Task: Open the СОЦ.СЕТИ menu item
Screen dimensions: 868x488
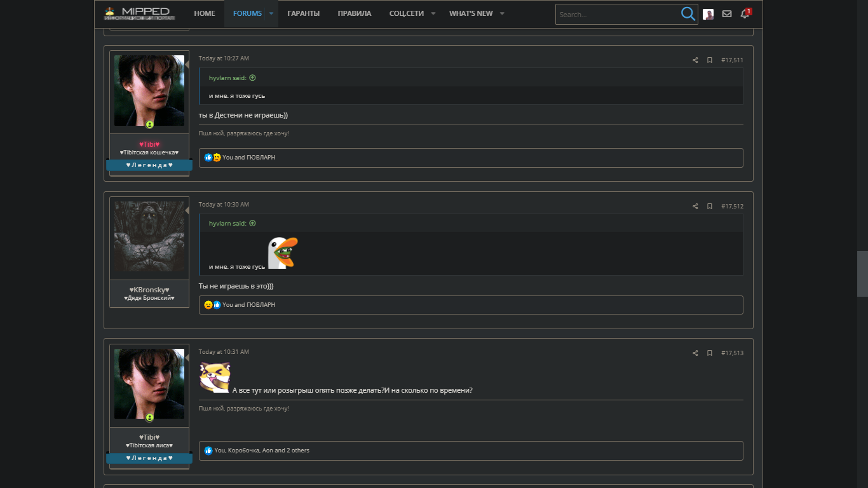Action: (x=407, y=13)
